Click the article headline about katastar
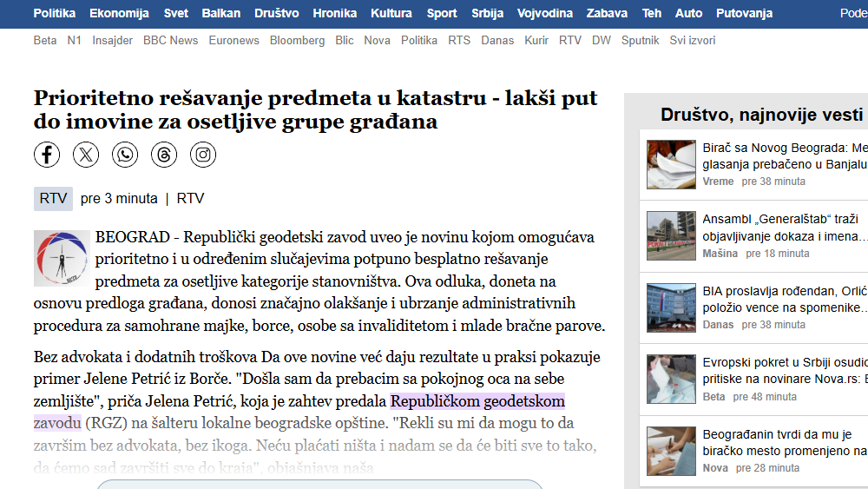 (316, 109)
